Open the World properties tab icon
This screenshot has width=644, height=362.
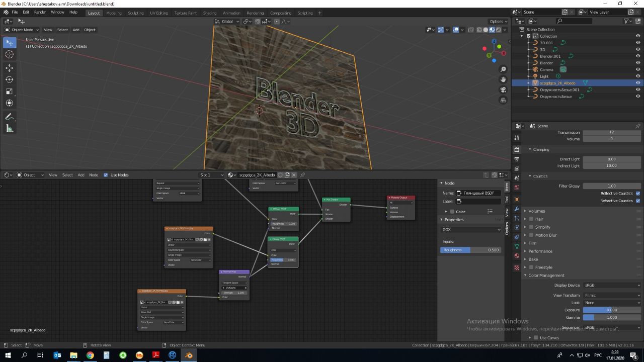(x=517, y=188)
